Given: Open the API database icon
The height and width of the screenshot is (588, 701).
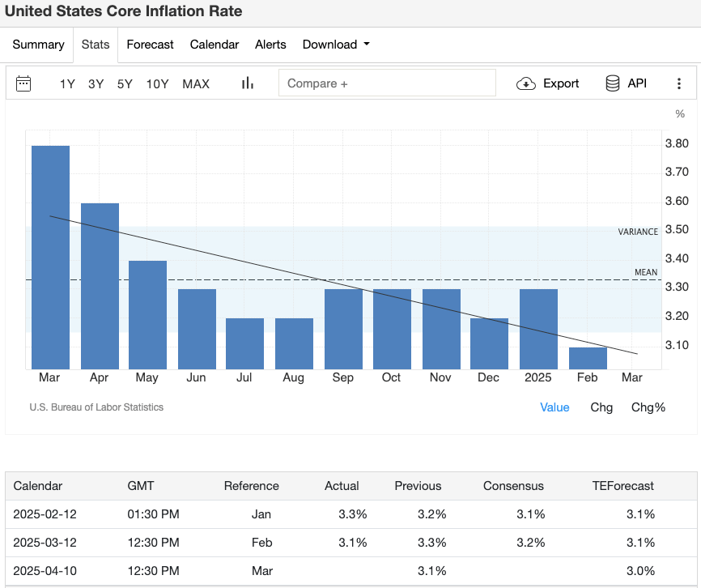Looking at the screenshot, I should pos(613,83).
